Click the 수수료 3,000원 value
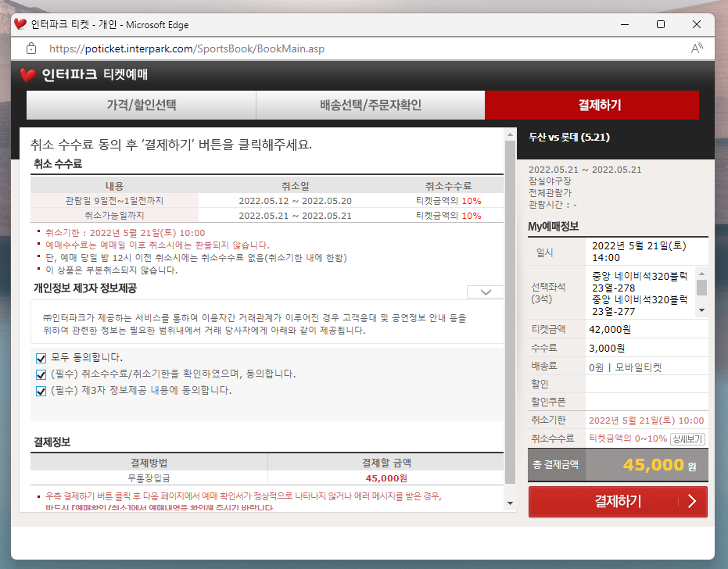The width and height of the screenshot is (728, 569). tap(607, 348)
